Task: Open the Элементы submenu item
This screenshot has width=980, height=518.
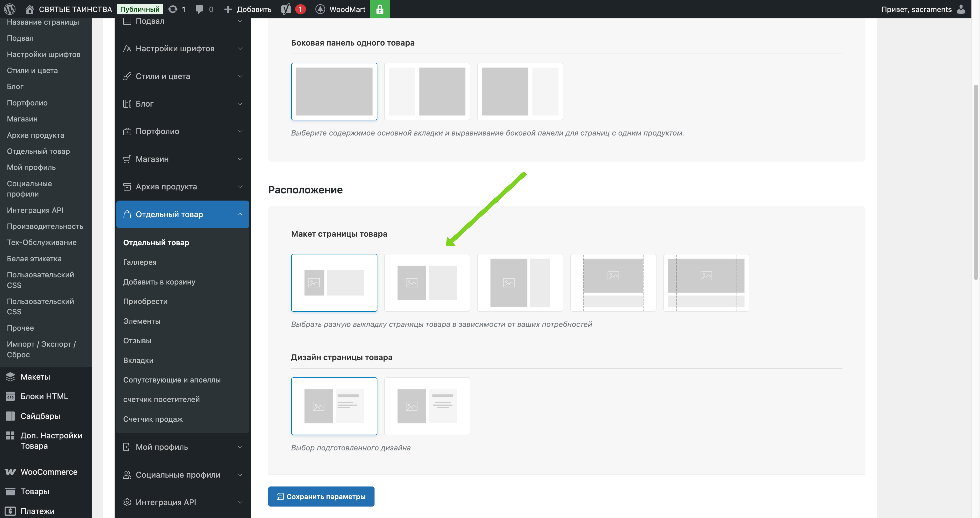Action: (142, 321)
